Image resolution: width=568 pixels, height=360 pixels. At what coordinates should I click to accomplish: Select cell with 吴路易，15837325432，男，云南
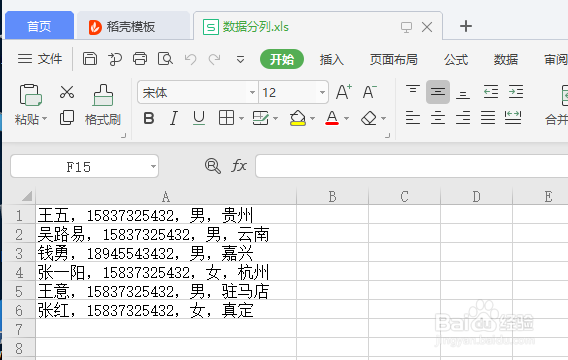pyautogui.click(x=166, y=234)
